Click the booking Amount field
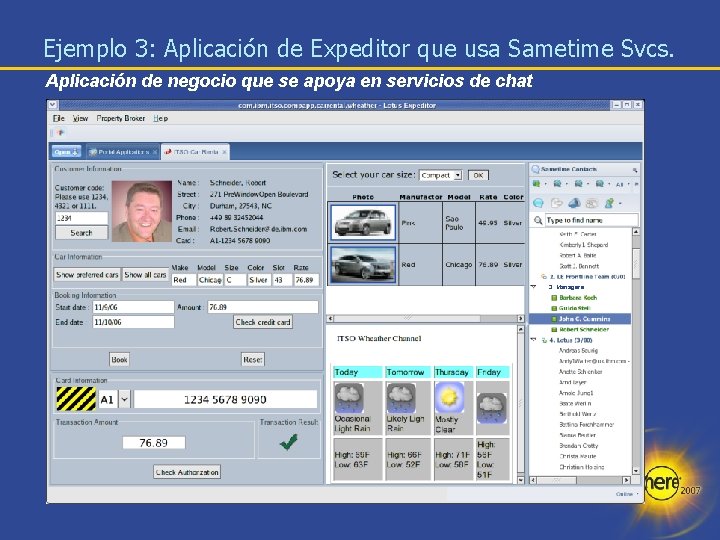Screen dimensions: 720x540 pyautogui.click(x=263, y=307)
